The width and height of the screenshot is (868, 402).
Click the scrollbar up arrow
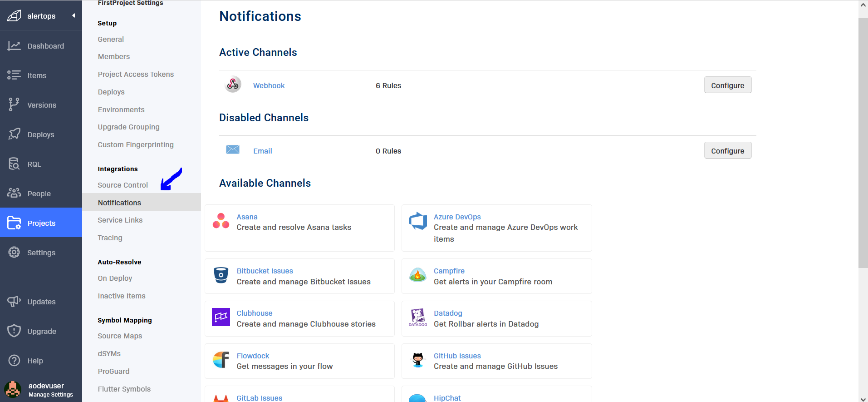(x=863, y=5)
